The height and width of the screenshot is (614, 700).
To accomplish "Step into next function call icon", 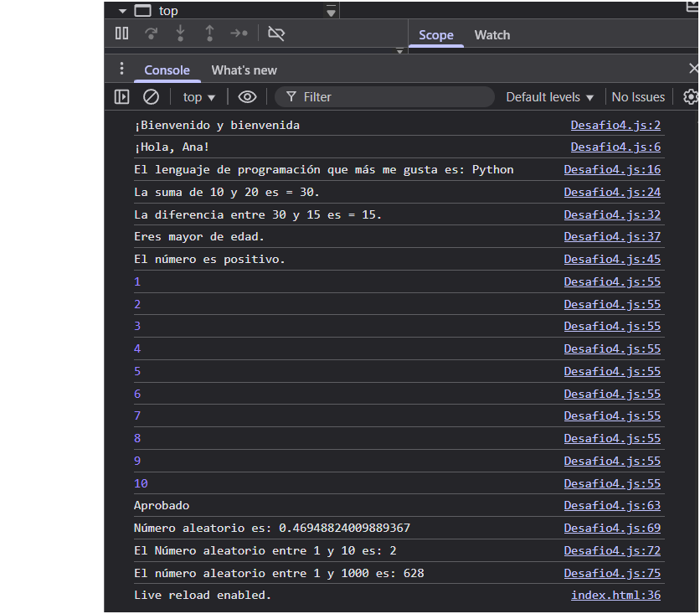I will [180, 34].
